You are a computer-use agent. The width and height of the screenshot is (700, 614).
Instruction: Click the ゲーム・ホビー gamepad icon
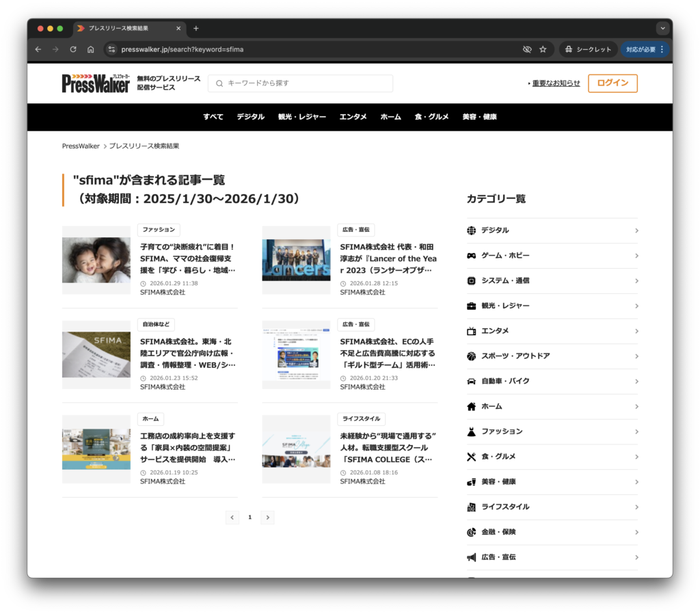click(471, 255)
